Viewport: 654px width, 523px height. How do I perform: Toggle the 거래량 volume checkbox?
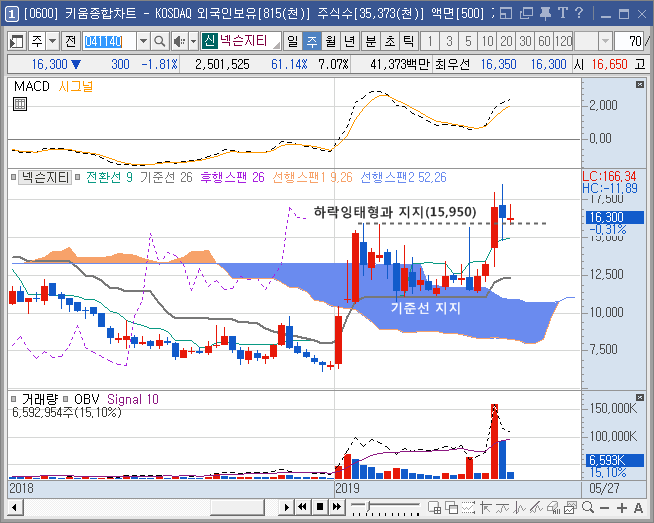pos(14,399)
